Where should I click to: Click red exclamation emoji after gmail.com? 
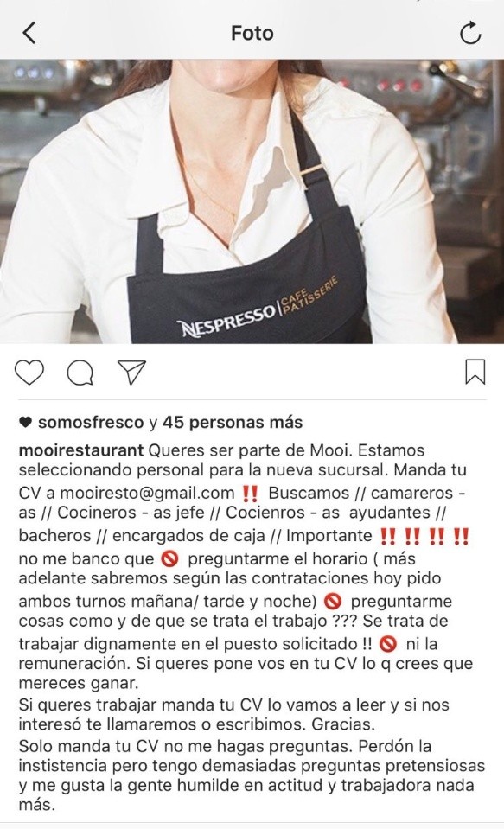click(x=249, y=494)
